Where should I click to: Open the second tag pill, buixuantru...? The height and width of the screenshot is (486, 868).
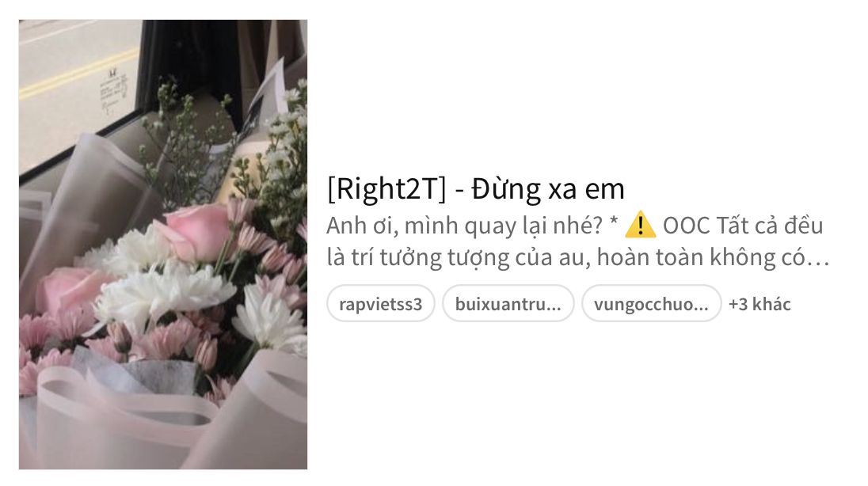pyautogui.click(x=508, y=303)
